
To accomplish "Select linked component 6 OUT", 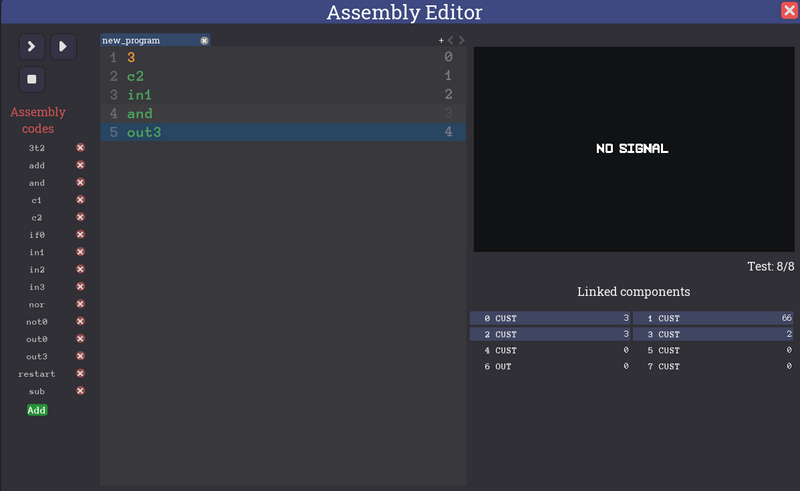I will click(550, 367).
